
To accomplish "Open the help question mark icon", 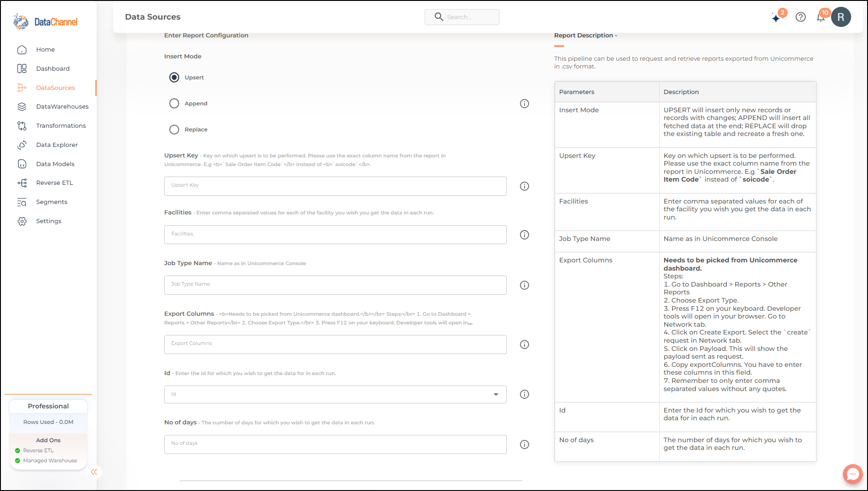I will click(800, 17).
